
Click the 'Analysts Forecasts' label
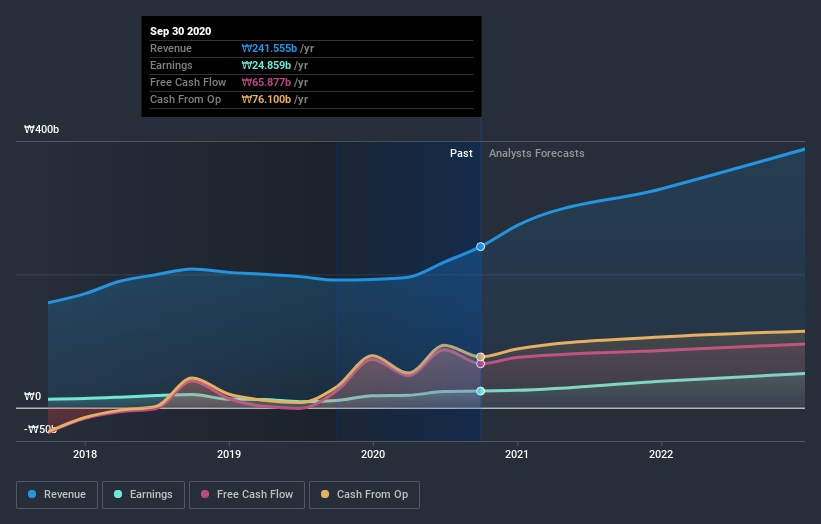pyautogui.click(x=537, y=153)
